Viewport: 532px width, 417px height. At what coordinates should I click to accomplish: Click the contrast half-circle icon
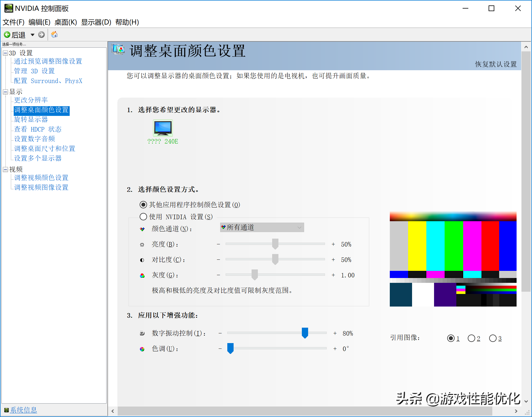[x=142, y=260]
